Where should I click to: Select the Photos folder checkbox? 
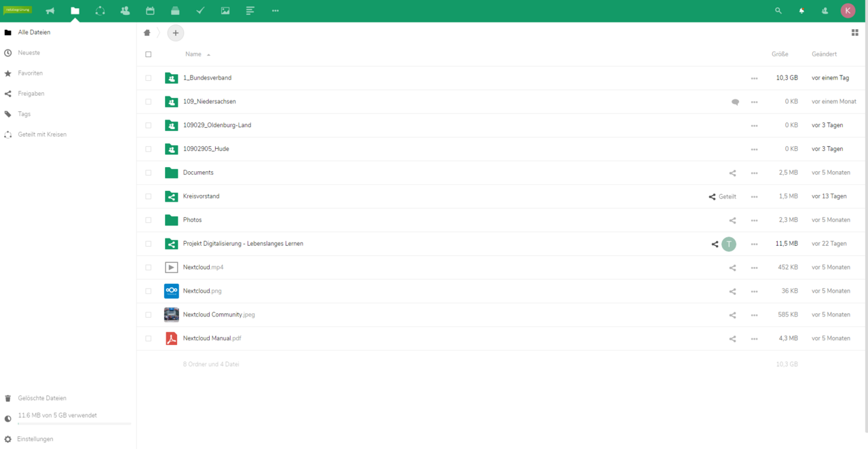(x=149, y=220)
